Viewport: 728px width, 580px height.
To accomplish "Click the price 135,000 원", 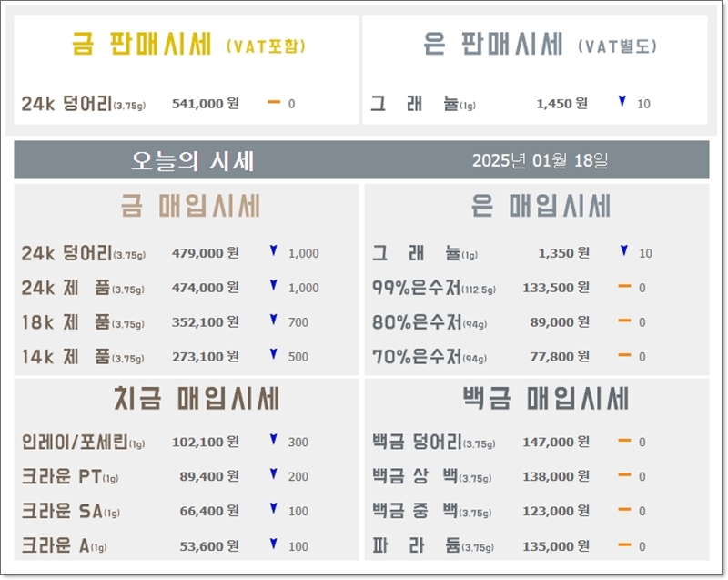I will tap(556, 546).
